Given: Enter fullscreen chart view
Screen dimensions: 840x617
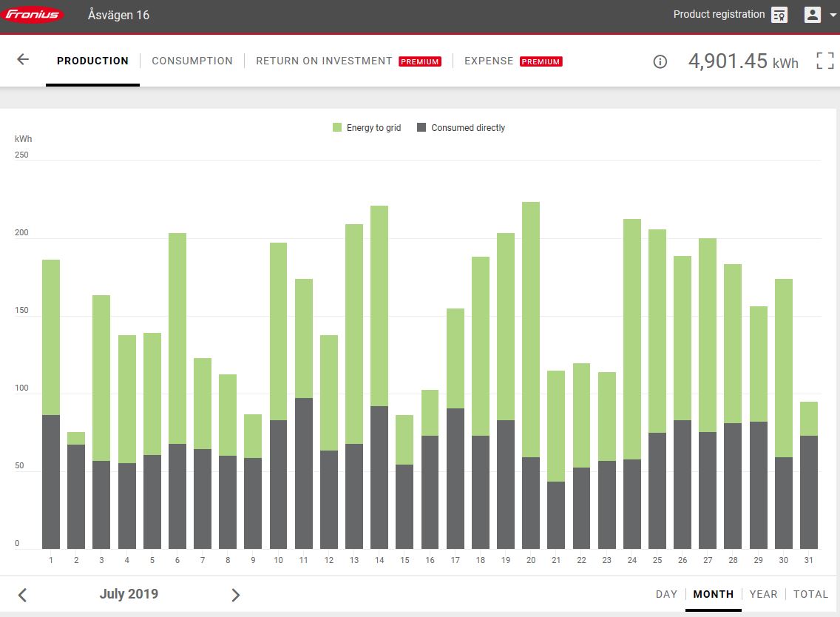Looking at the screenshot, I should pos(824,61).
